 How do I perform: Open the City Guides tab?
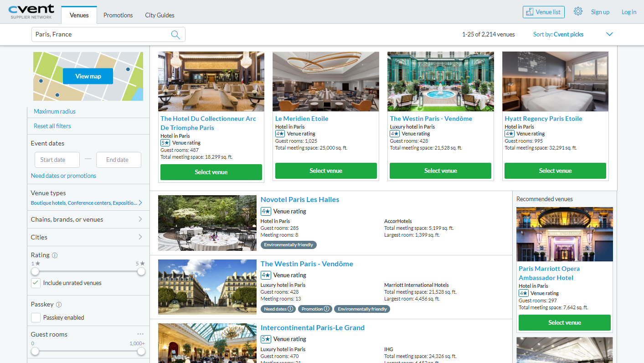click(x=160, y=15)
